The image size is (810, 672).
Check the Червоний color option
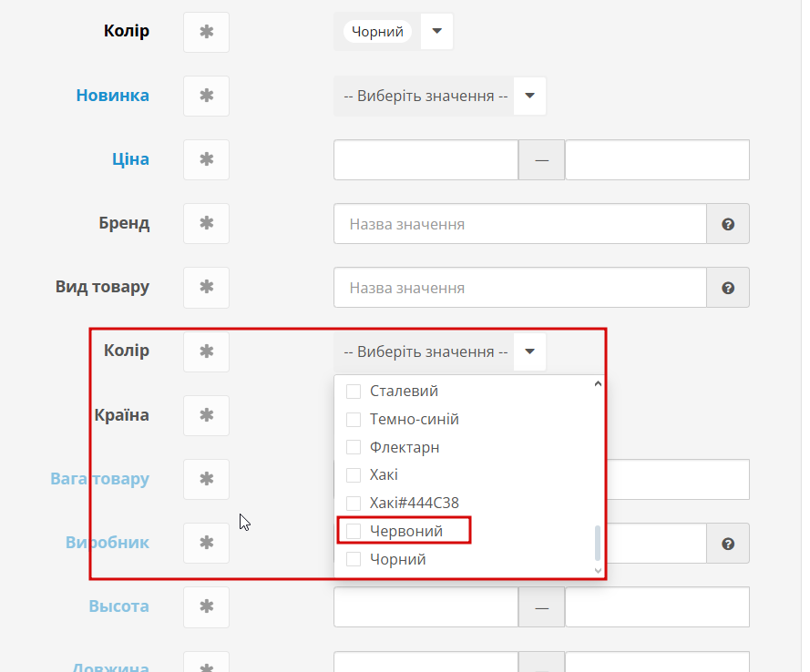[354, 531]
